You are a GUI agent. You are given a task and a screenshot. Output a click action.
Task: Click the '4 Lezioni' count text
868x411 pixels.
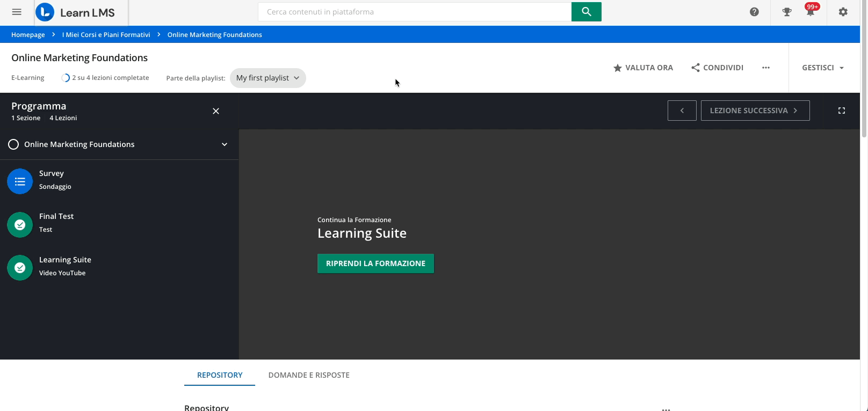point(63,118)
